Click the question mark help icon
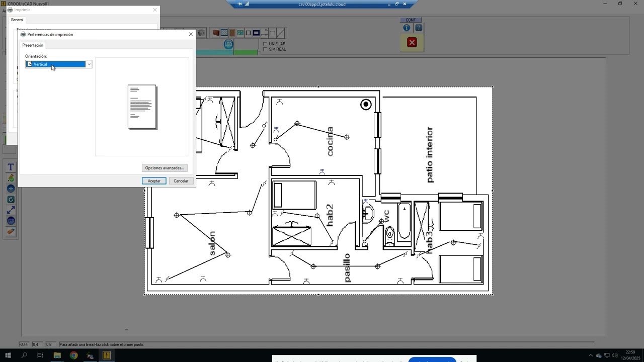This screenshot has width=644, height=362. click(418, 28)
